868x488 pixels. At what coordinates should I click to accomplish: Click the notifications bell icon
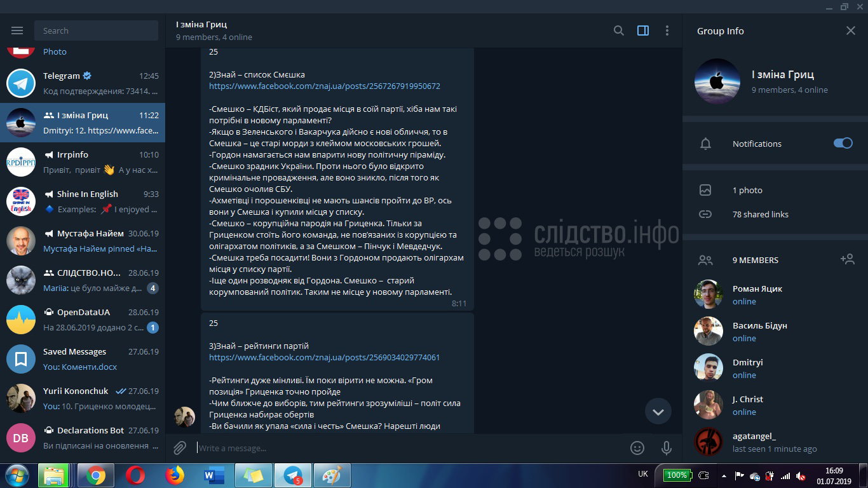coord(705,144)
